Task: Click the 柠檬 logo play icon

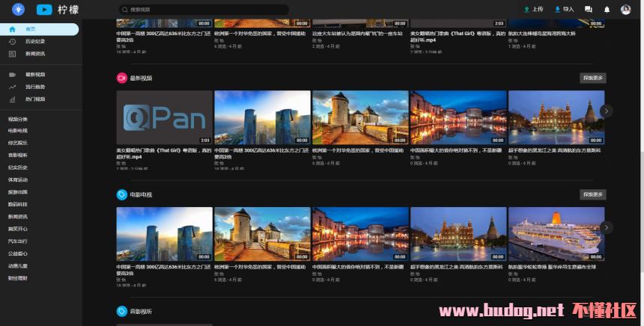Action: click(x=44, y=10)
